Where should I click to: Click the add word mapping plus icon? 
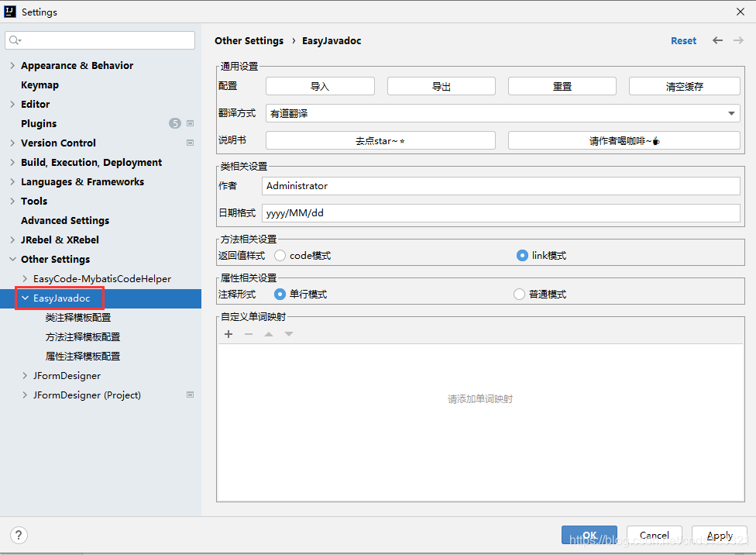point(229,334)
